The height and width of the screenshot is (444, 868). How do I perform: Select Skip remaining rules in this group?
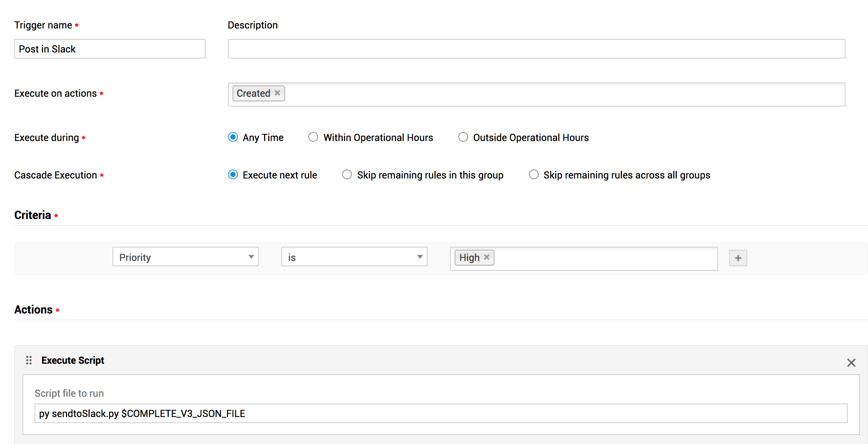pos(347,175)
